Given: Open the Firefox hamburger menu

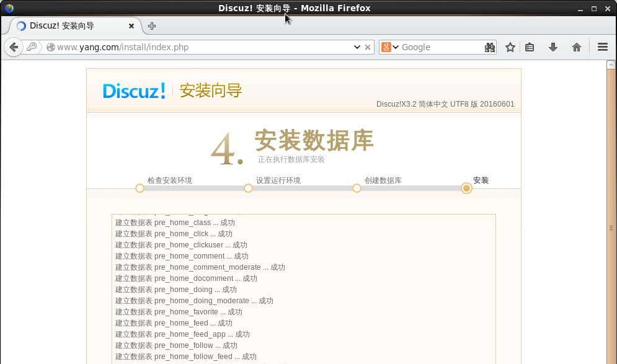Looking at the screenshot, I should pyautogui.click(x=602, y=47).
